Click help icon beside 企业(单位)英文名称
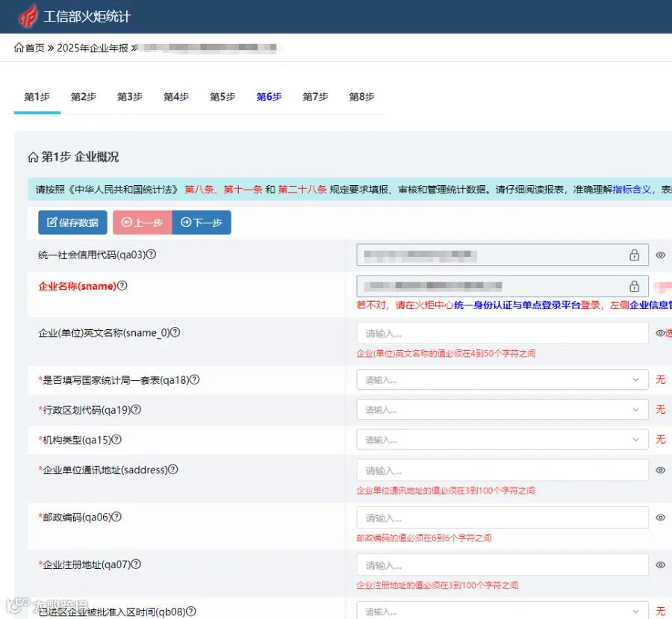This screenshot has width=672, height=619. point(175,332)
